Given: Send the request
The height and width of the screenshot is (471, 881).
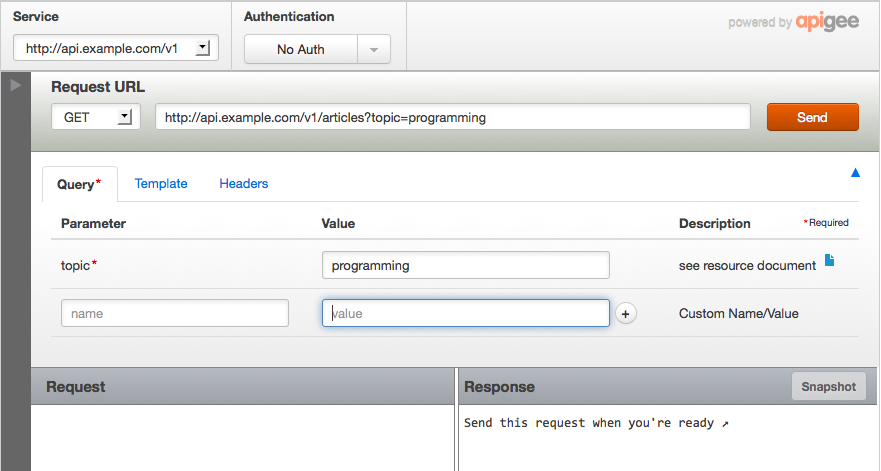Looking at the screenshot, I should [x=812, y=117].
